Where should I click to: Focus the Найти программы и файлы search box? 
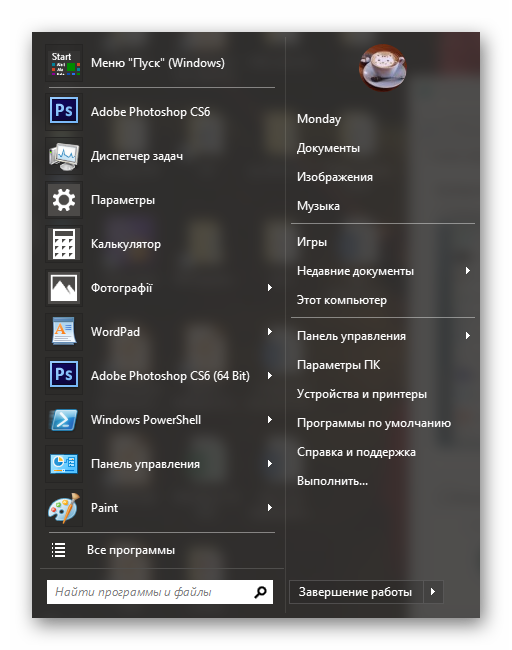[160, 592]
